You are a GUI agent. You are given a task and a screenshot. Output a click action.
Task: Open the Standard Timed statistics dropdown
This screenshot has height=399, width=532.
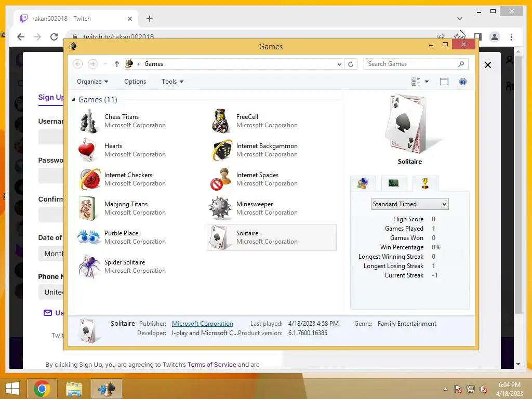(409, 204)
